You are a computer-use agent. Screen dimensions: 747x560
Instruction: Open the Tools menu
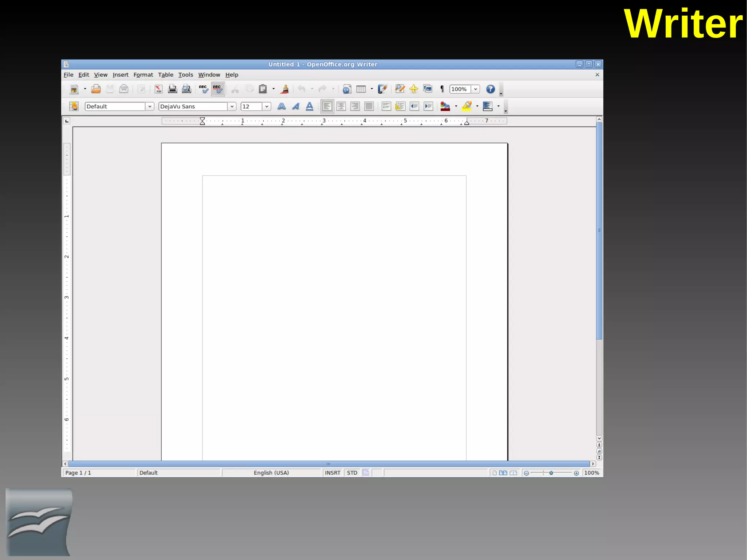click(x=185, y=75)
